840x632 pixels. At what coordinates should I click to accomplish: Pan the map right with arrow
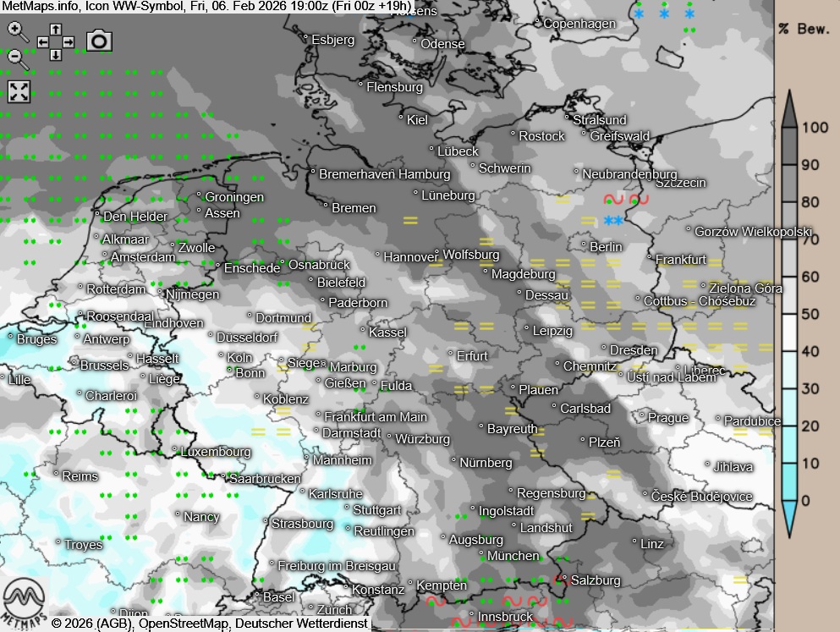[x=69, y=41]
